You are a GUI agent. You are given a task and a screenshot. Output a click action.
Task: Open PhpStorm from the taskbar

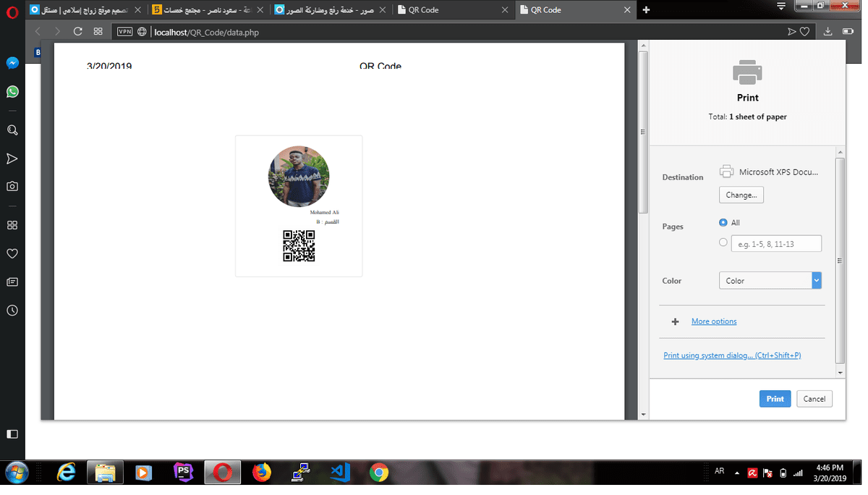pyautogui.click(x=184, y=473)
